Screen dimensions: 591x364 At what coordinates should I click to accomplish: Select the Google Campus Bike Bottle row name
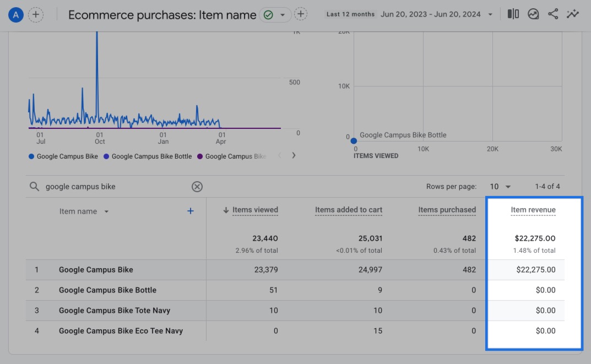point(107,290)
